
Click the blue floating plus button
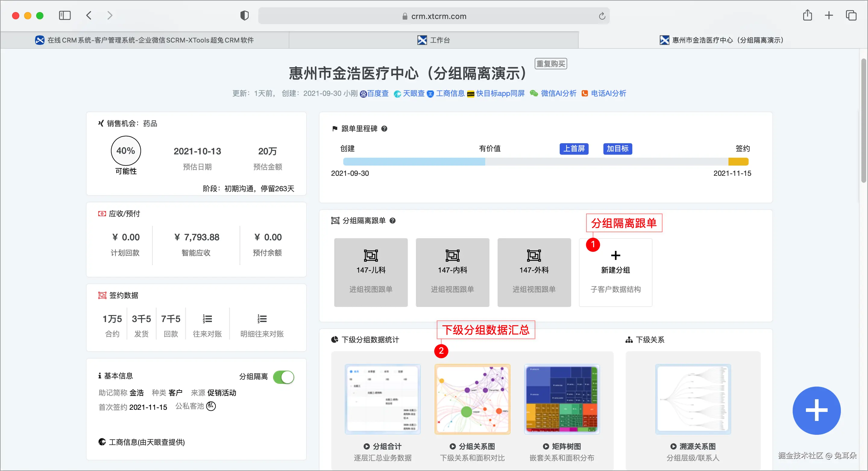pyautogui.click(x=816, y=410)
